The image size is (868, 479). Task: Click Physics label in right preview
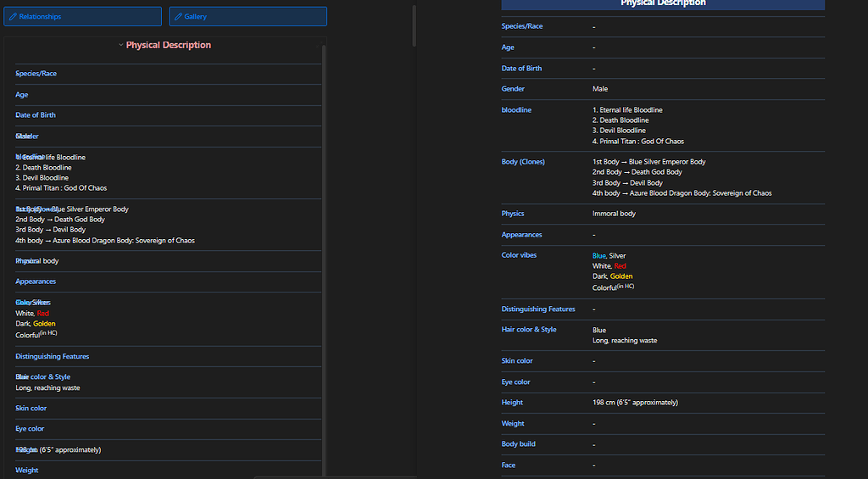pyautogui.click(x=513, y=214)
